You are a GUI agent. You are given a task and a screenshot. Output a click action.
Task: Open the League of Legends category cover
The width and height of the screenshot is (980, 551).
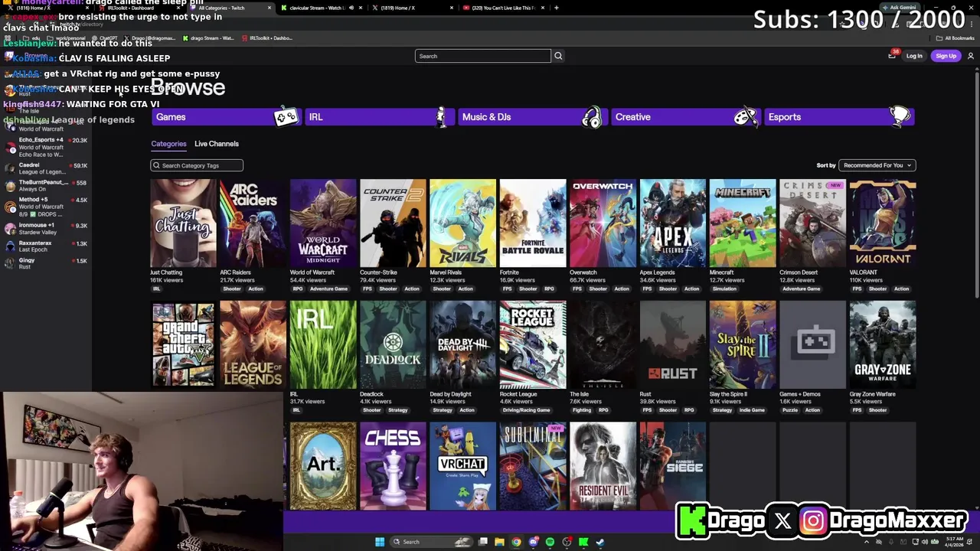pos(253,344)
